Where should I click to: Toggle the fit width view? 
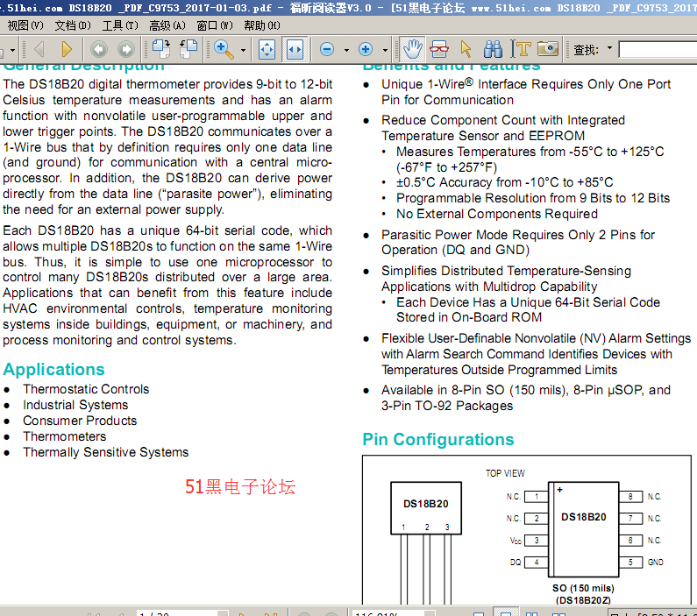click(295, 49)
